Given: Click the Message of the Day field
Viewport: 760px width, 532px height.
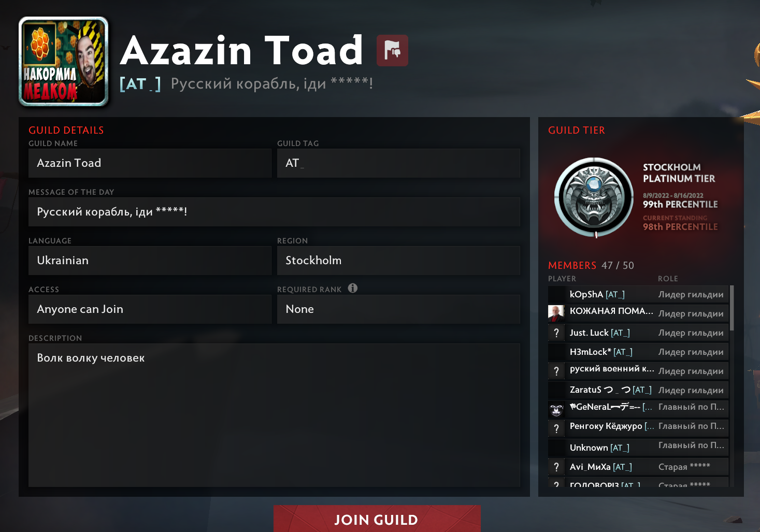Looking at the screenshot, I should point(274,212).
